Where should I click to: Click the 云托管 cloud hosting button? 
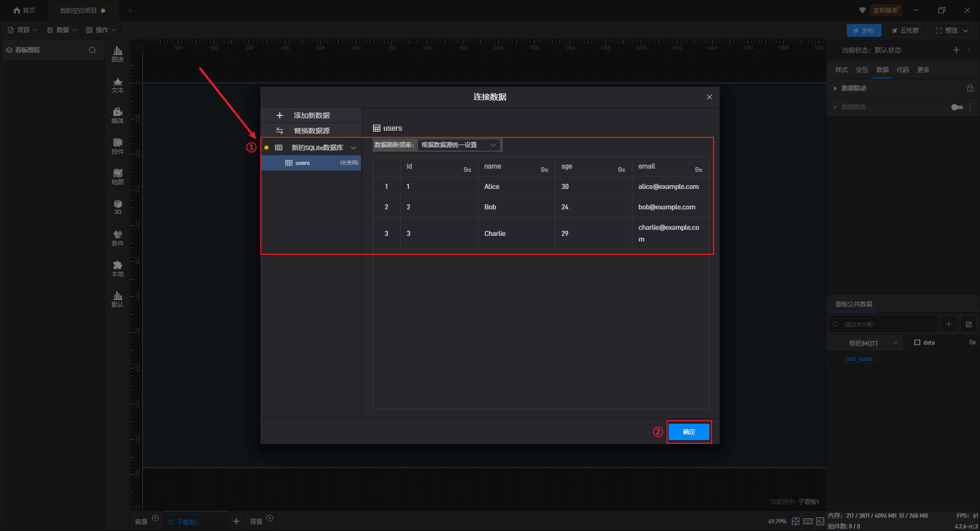point(905,31)
